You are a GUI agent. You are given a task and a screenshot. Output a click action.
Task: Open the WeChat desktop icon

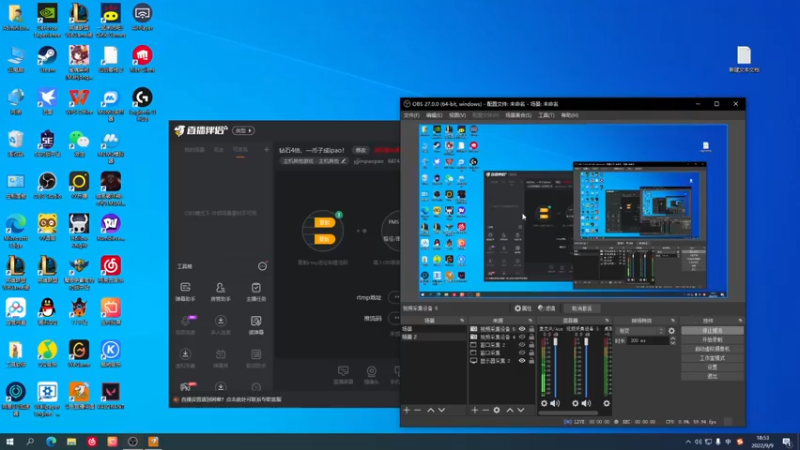click(79, 141)
